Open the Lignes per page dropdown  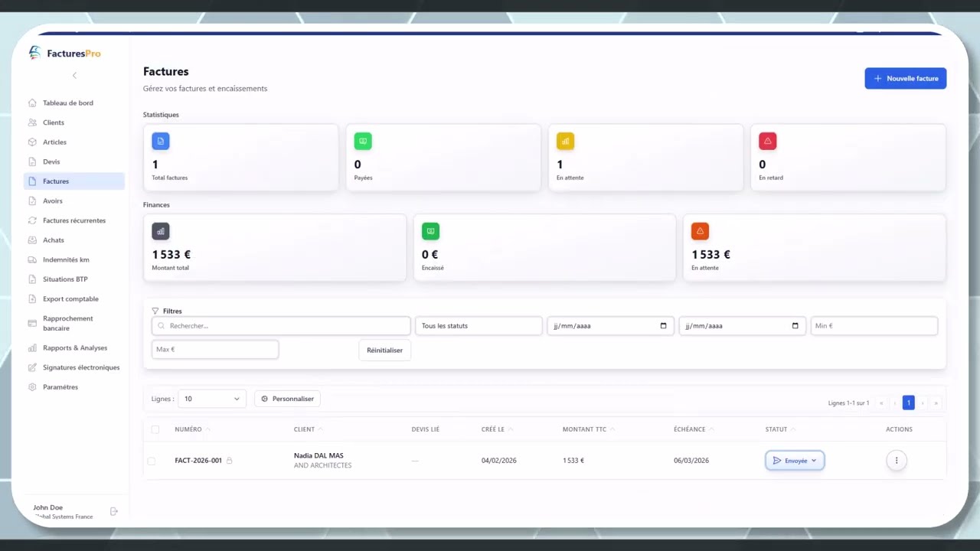click(x=212, y=399)
